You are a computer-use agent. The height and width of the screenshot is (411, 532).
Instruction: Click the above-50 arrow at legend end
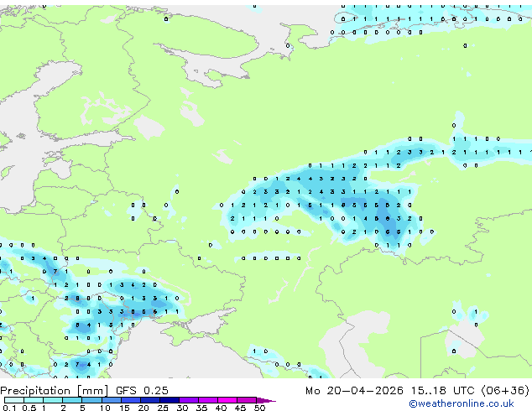coord(266,400)
